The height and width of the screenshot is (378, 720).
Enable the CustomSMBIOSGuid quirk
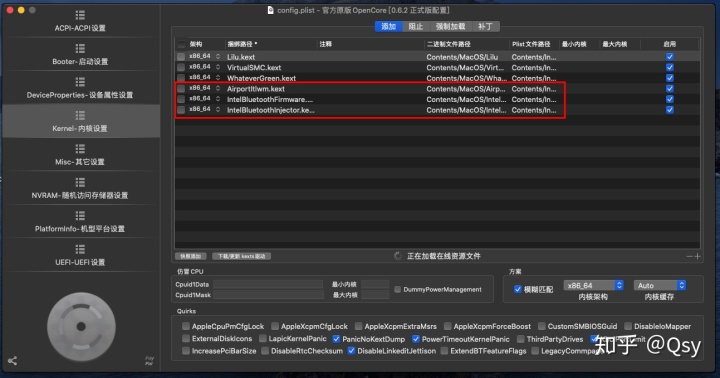tap(541, 326)
